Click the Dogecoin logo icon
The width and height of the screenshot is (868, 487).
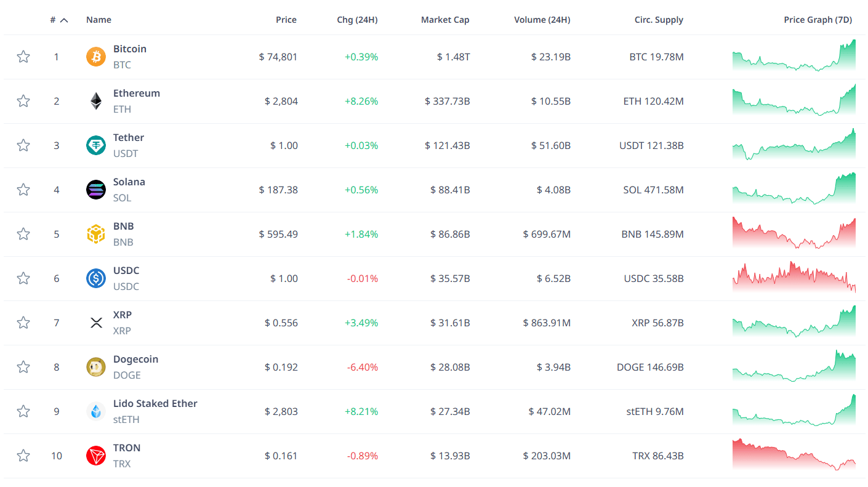pos(96,368)
